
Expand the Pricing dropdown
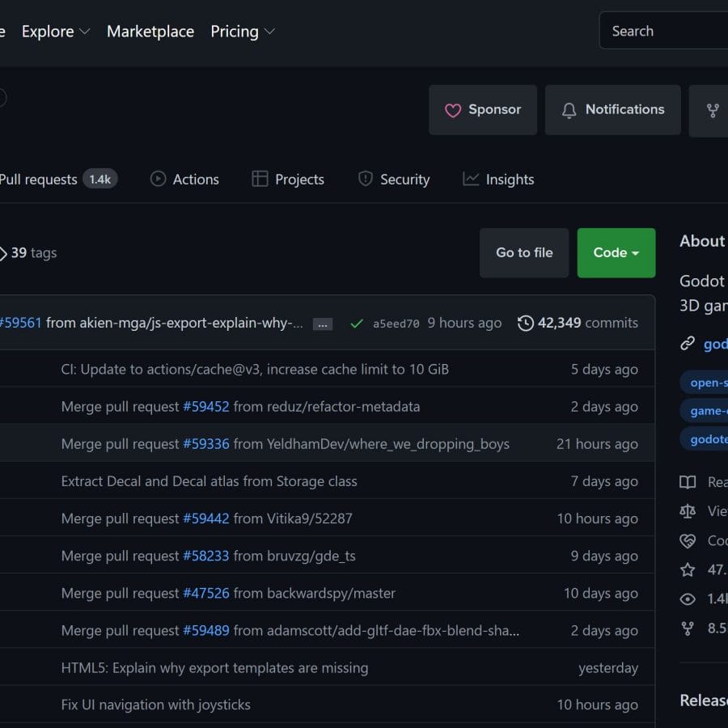point(243,32)
